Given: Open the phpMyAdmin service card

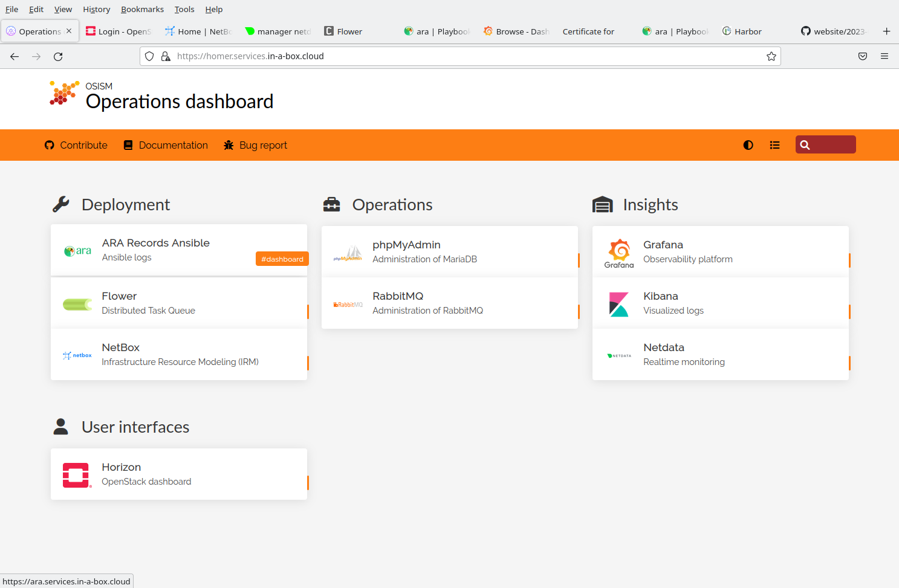Looking at the screenshot, I should (449, 252).
